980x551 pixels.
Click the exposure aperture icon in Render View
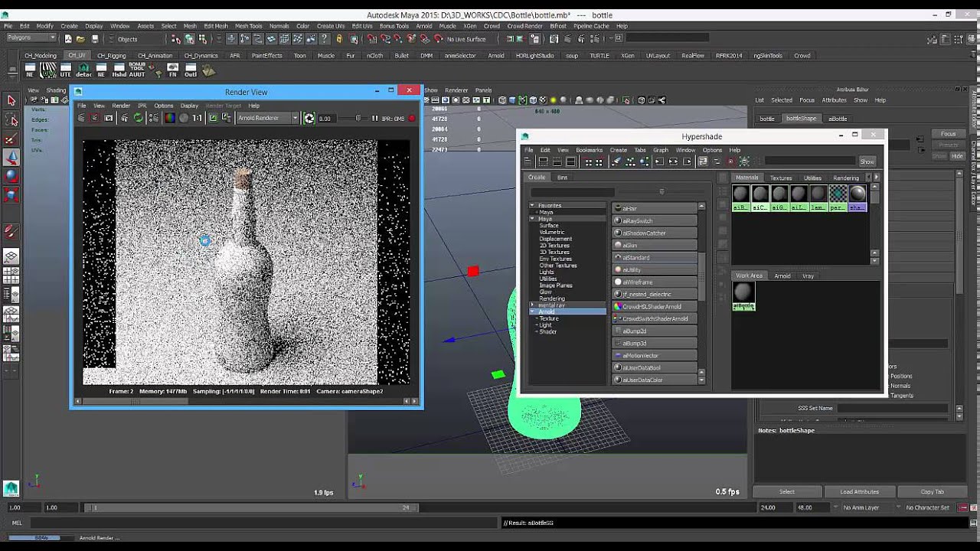pos(308,118)
